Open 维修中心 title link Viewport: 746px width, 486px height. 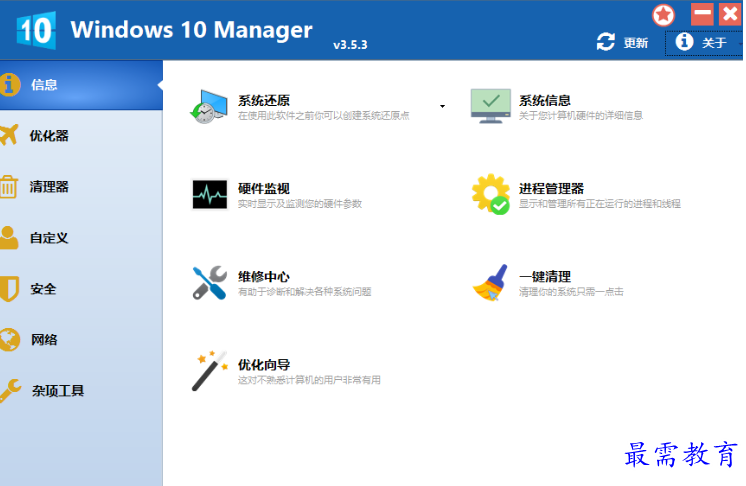coord(264,276)
